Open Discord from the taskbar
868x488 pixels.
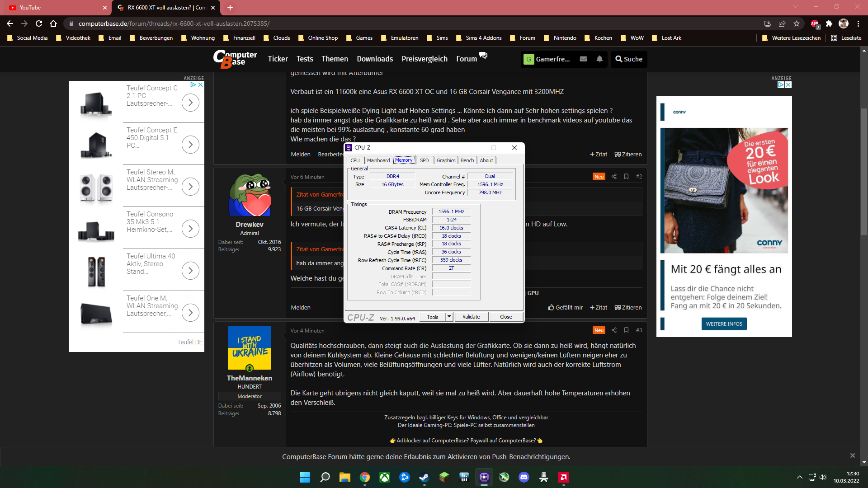pyautogui.click(x=524, y=477)
